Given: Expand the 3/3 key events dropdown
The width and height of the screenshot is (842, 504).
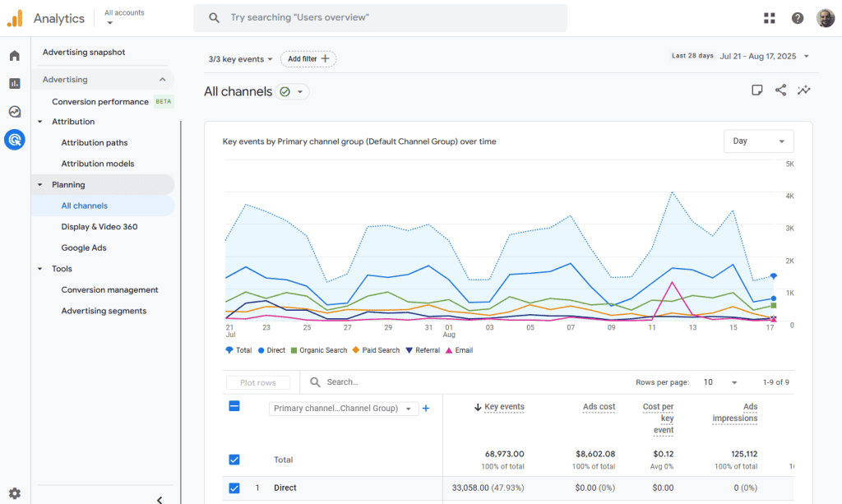Looking at the screenshot, I should point(240,59).
